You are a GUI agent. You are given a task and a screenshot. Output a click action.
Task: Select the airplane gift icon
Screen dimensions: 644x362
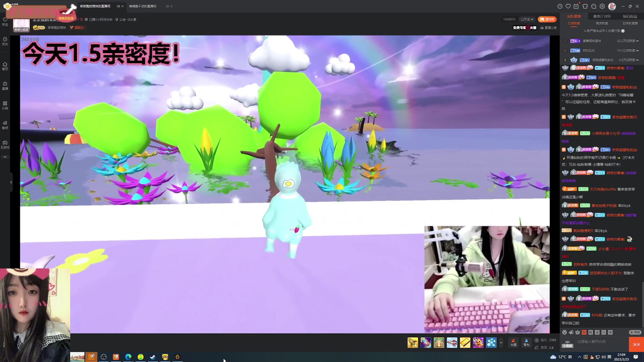(452, 343)
